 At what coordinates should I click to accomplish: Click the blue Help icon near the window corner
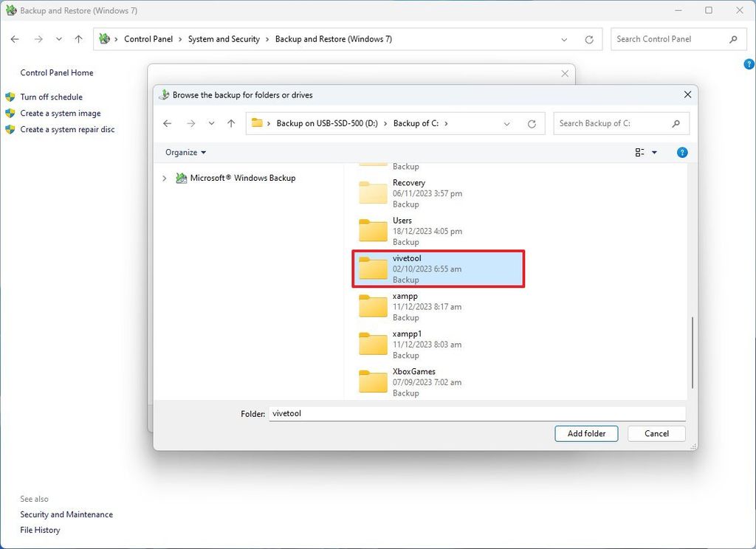pyautogui.click(x=748, y=64)
